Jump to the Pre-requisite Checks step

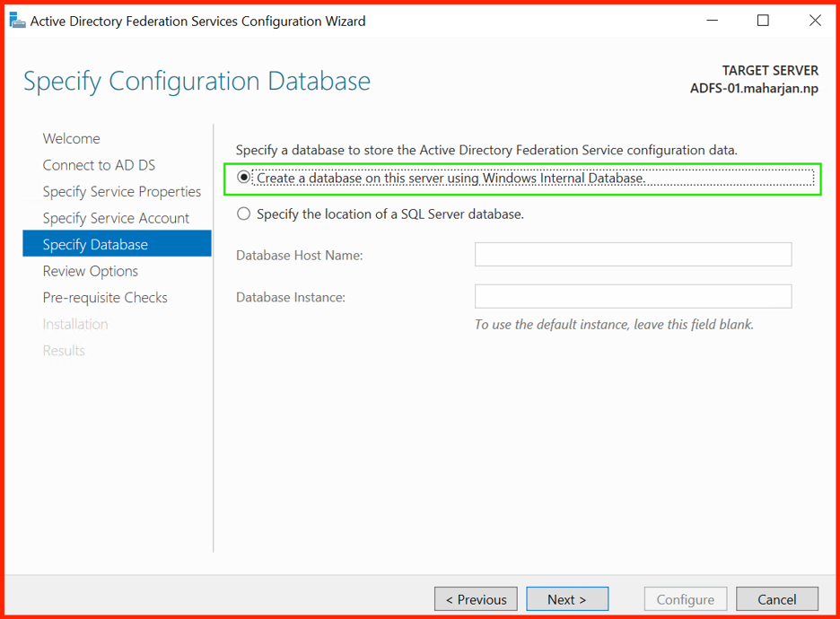[105, 298]
